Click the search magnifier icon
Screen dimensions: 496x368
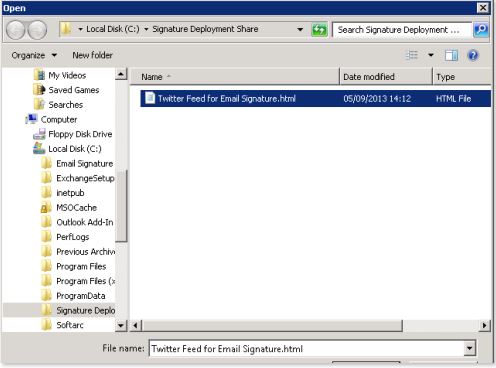click(481, 30)
